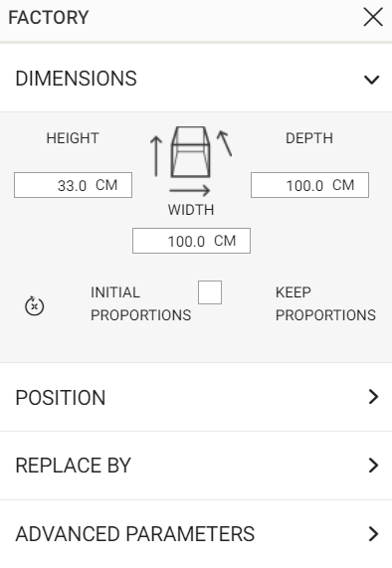Collapse the Dimensions section chevron
Image resolution: width=392 pixels, height=568 pixels.
[372, 79]
